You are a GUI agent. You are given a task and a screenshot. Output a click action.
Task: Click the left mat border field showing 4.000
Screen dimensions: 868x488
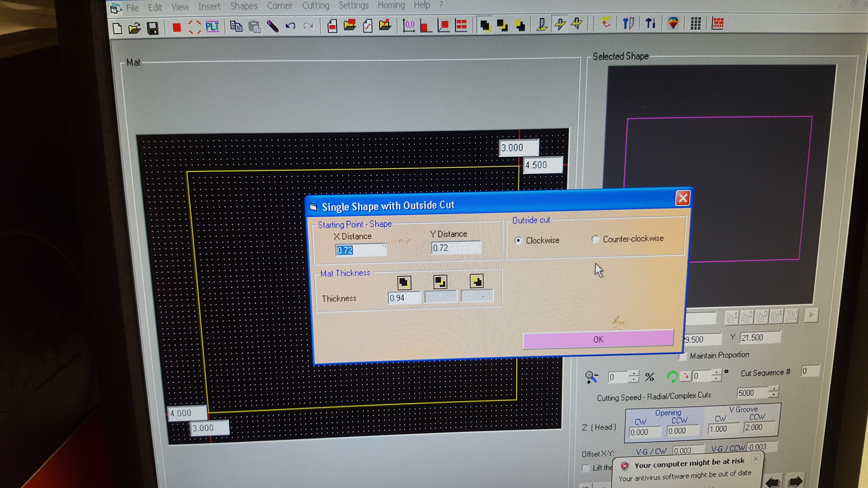(187, 413)
